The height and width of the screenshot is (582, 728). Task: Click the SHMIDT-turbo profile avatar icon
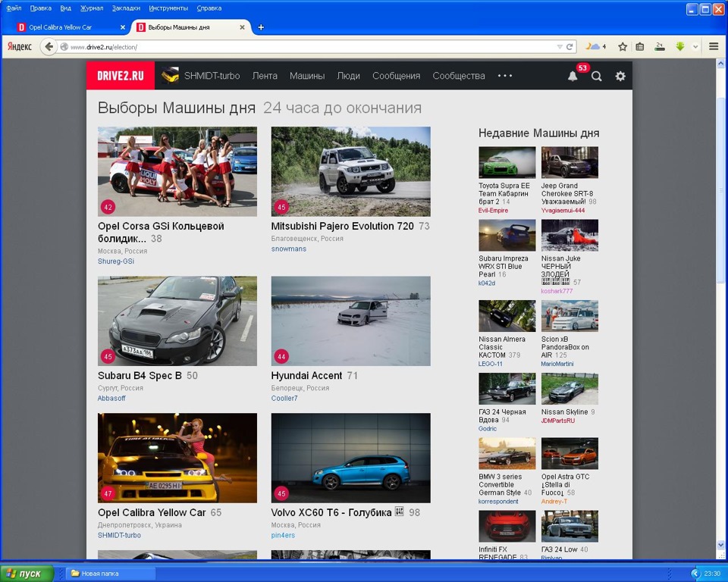point(171,76)
